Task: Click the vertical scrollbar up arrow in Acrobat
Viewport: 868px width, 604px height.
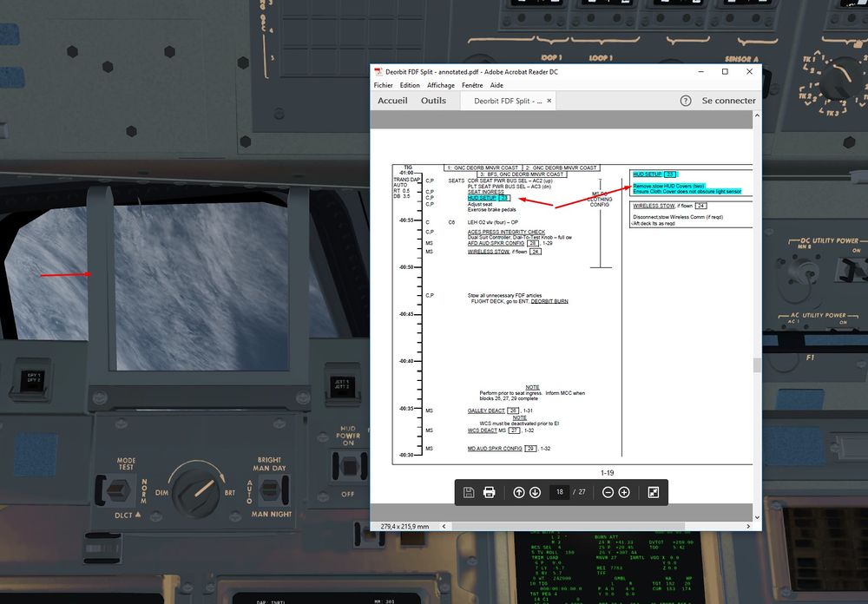Action: [757, 115]
